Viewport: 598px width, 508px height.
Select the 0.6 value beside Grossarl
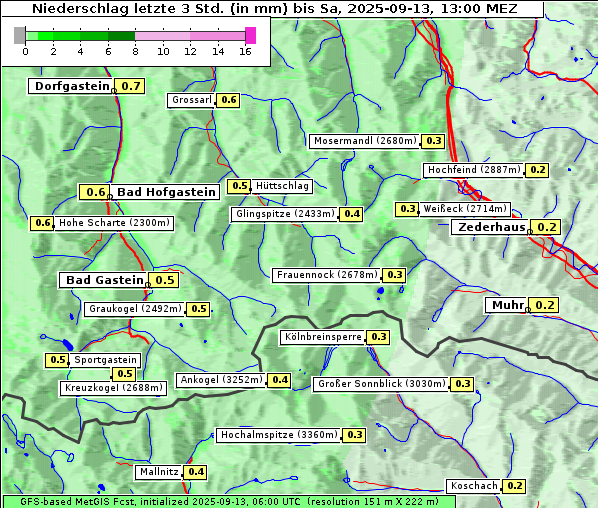[228, 100]
